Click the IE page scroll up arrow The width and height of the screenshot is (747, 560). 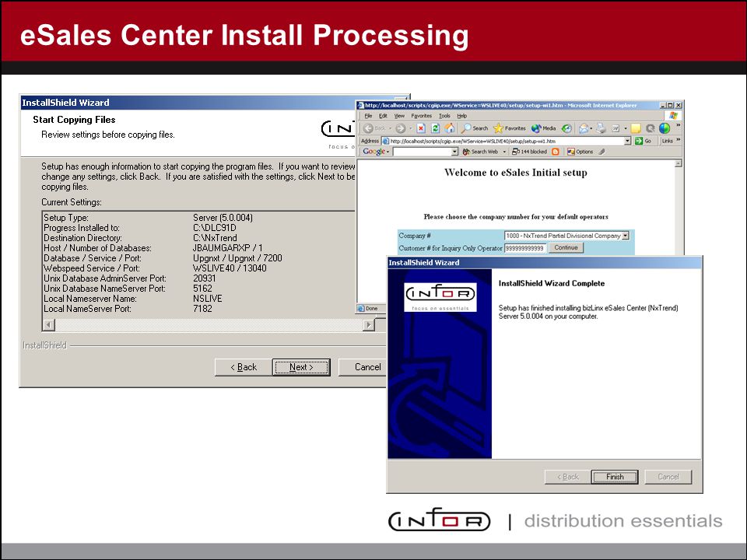click(679, 163)
